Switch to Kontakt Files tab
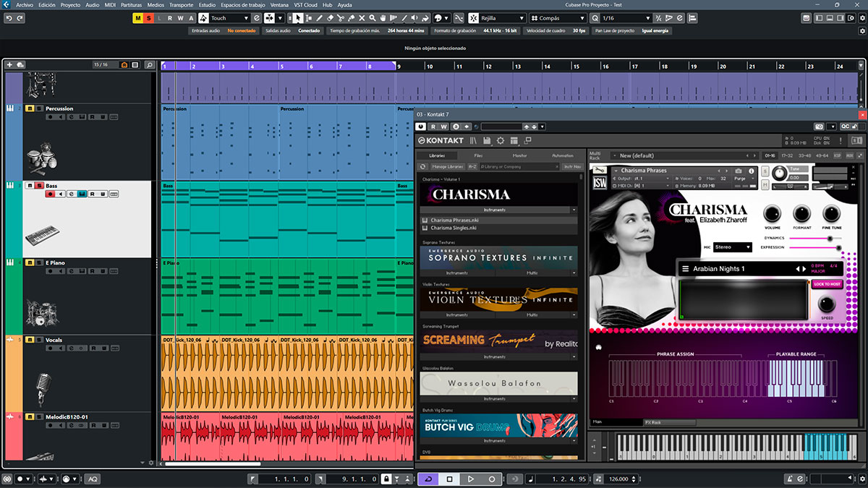The image size is (868, 488). 478,155
